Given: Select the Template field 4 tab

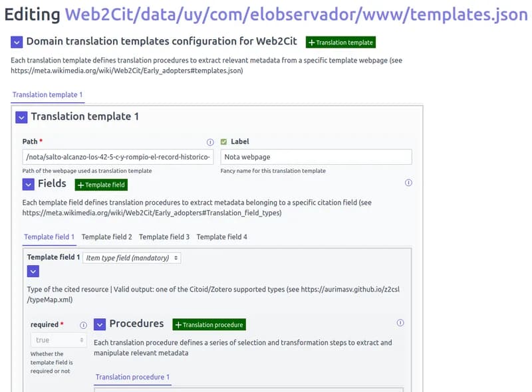Looking at the screenshot, I should tap(222, 237).
